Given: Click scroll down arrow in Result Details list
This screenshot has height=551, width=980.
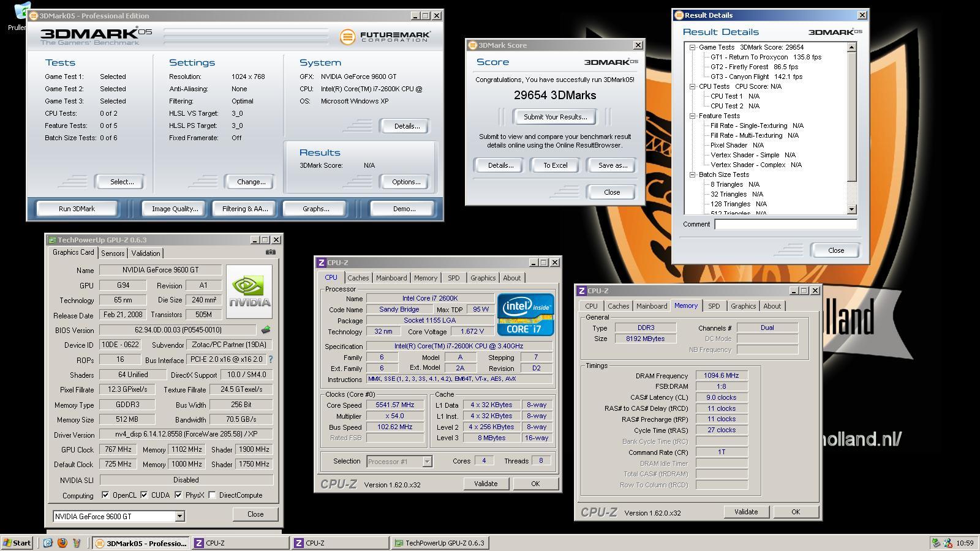Looking at the screenshot, I should click(x=851, y=209).
